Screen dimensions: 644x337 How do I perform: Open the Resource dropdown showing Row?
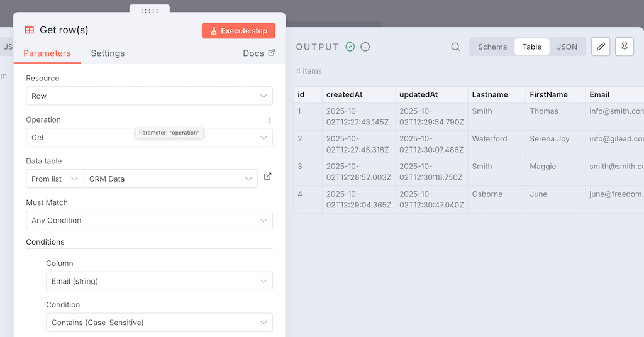(x=149, y=96)
